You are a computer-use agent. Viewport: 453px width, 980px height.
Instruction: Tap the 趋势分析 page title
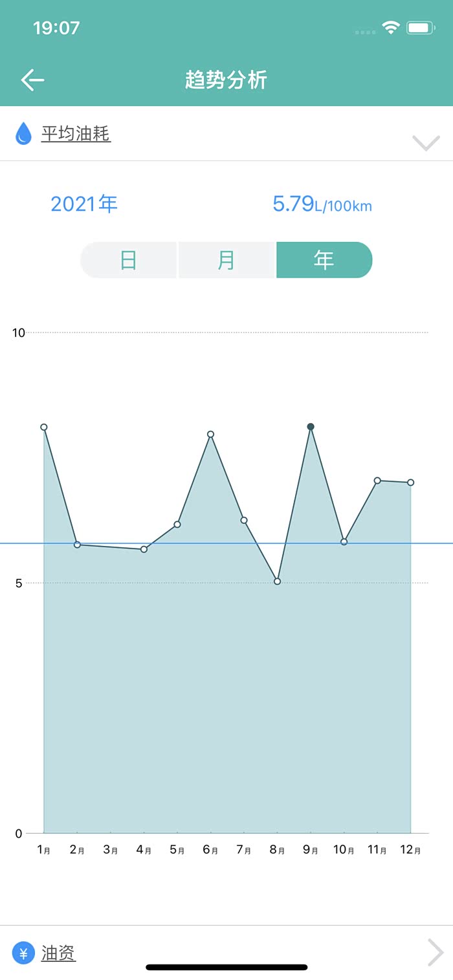click(x=226, y=80)
